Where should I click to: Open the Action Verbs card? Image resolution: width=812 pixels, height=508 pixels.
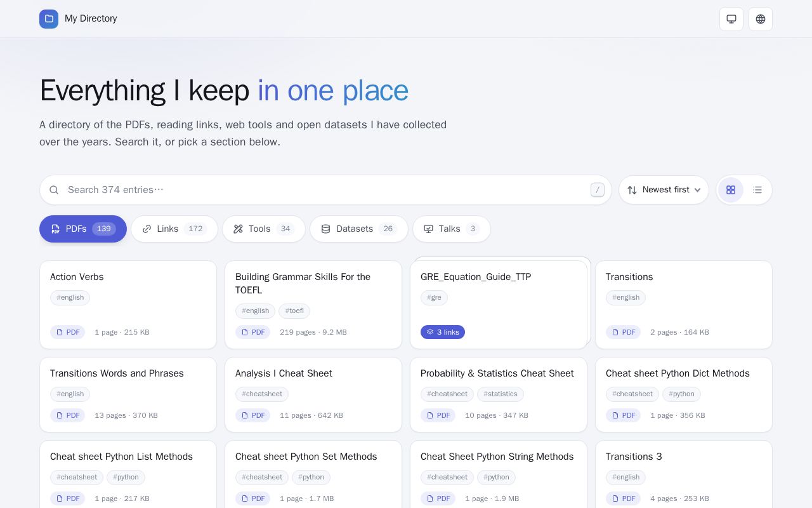pyautogui.click(x=128, y=305)
